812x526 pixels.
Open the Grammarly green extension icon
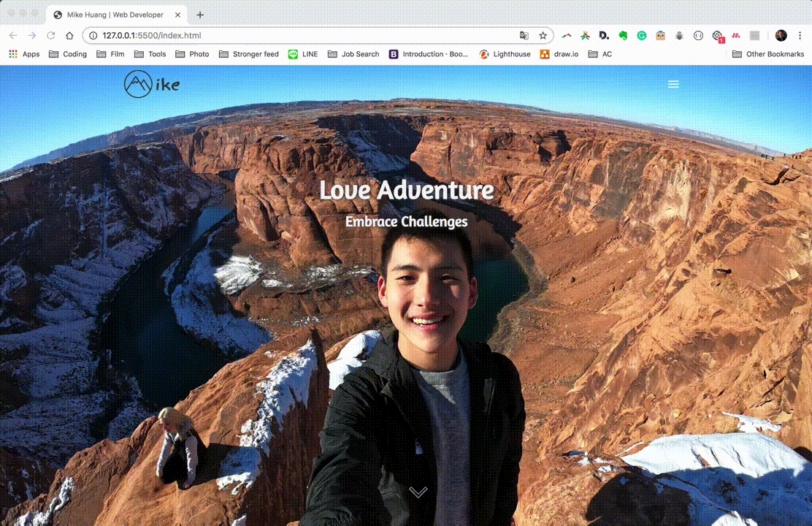642,35
